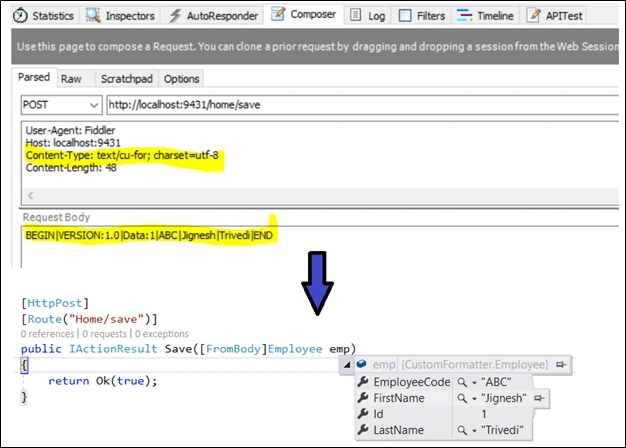Screen dimensions: 626x448
Task: Select the Composer tab
Action: pyautogui.click(x=304, y=14)
